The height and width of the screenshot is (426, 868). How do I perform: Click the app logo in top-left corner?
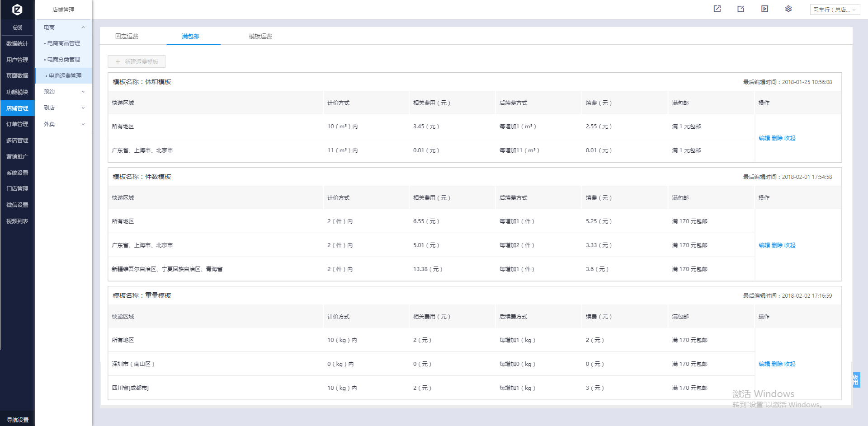[x=17, y=9]
